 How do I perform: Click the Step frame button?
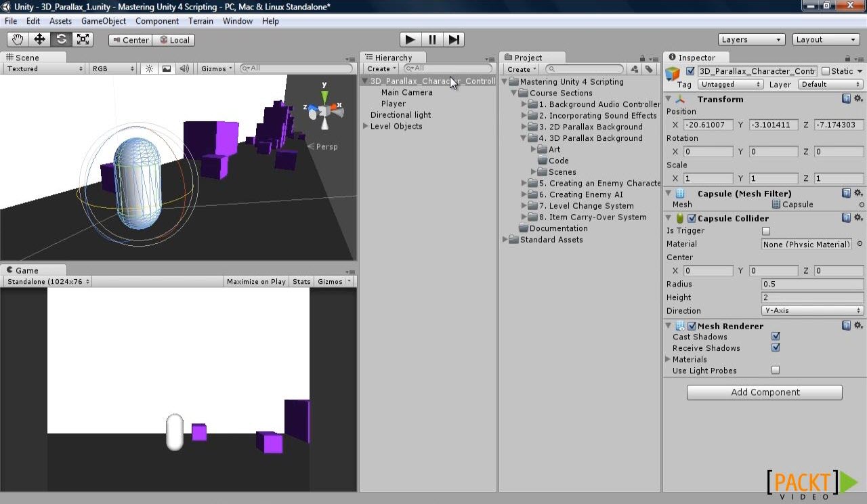(454, 39)
